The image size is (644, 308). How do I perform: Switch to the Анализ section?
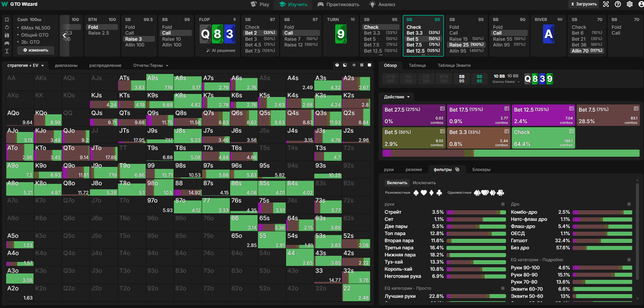(382, 4)
